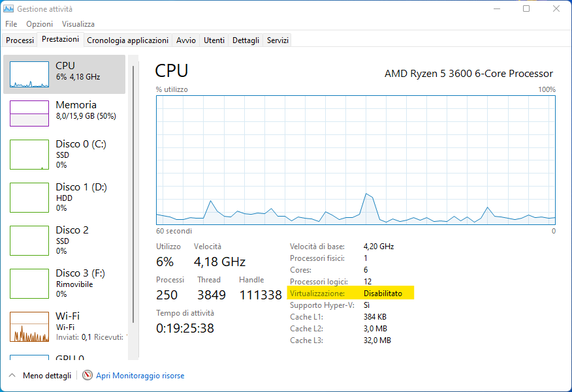Open the Opzioni menu
572x392 pixels.
[x=39, y=24]
